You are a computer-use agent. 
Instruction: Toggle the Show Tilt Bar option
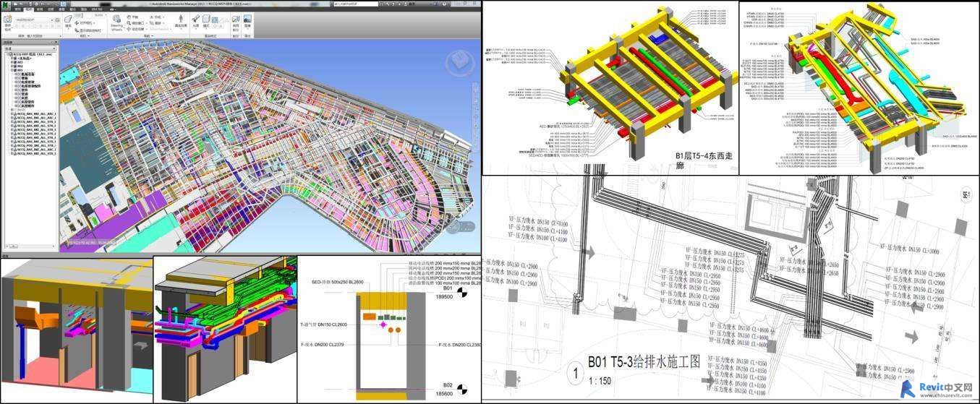point(88,30)
